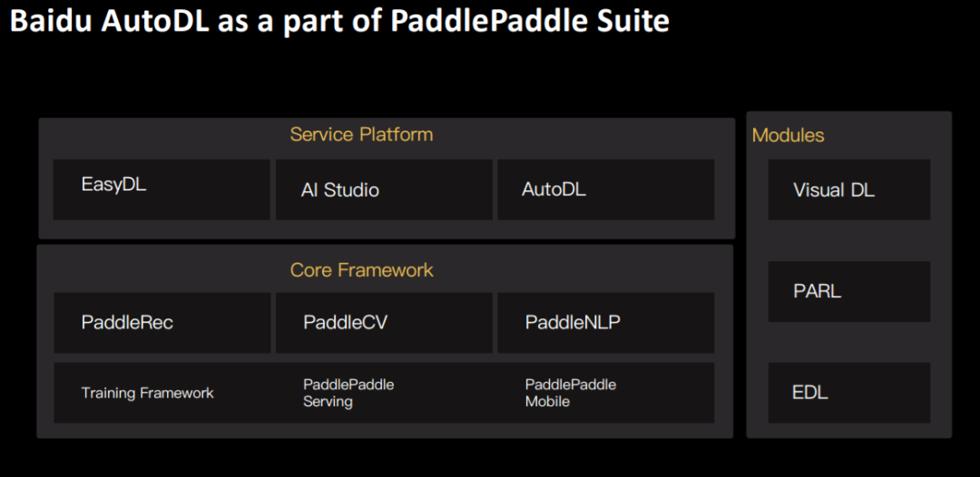Choose the PaddleNLP box
The height and width of the screenshot is (477, 980).
click(x=605, y=322)
